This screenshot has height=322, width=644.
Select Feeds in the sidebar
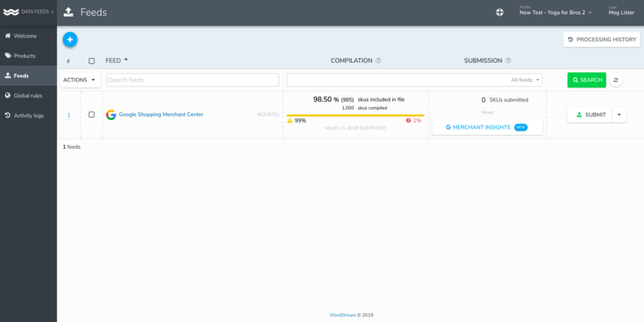(x=28, y=76)
